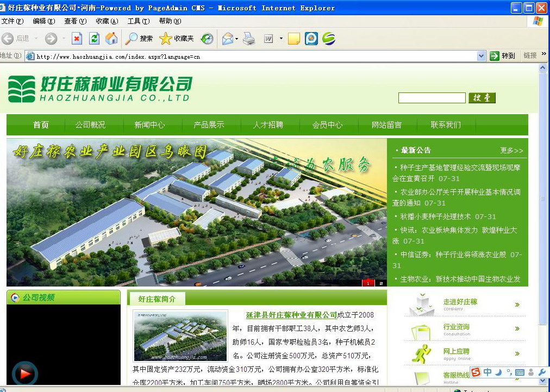Open the IME soft keyboard icon
Screen dimensions: 550x392
520,372
